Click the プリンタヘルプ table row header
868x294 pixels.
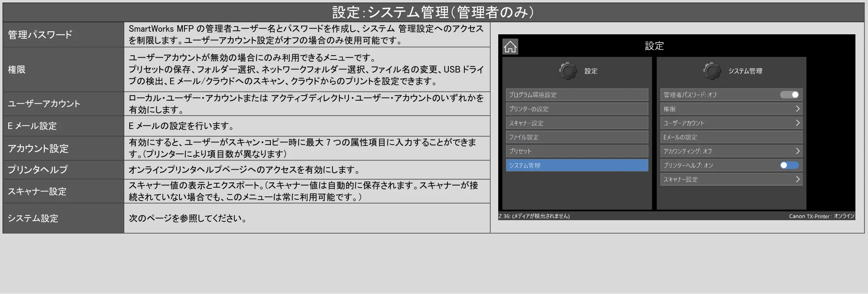63,170
